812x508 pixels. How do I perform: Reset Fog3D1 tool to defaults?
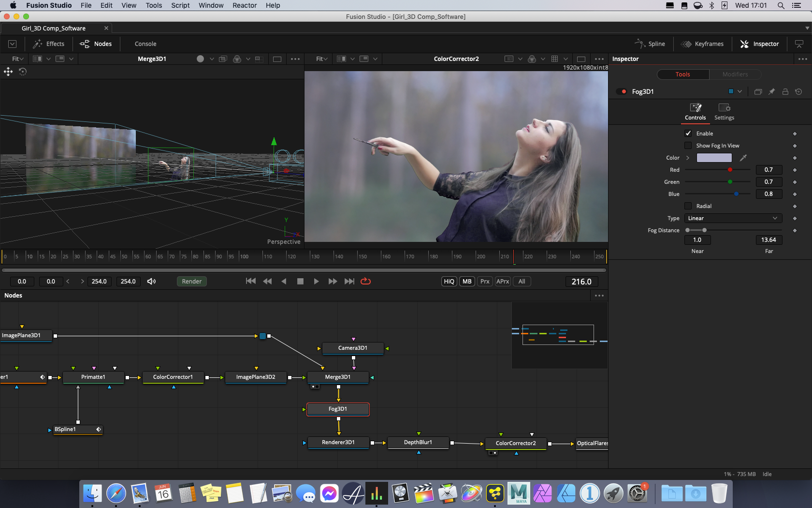coord(798,91)
